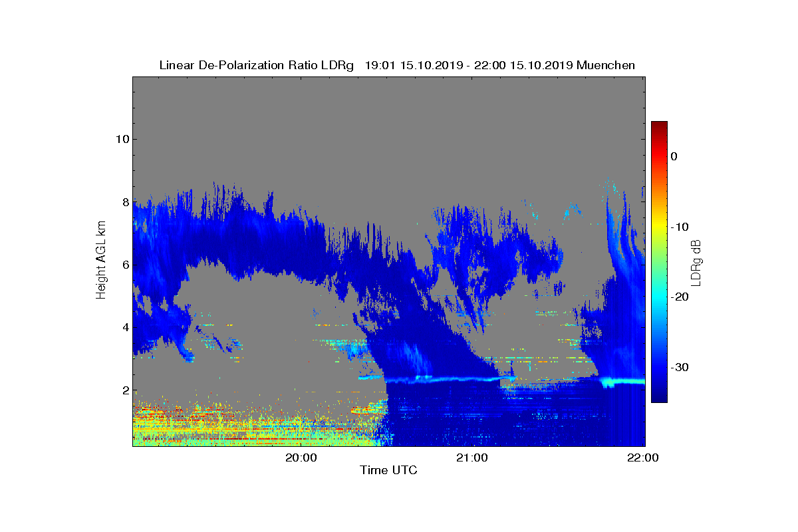The image size is (798, 532).
Task: Click the colorbar tick label -20
Action: [680, 297]
